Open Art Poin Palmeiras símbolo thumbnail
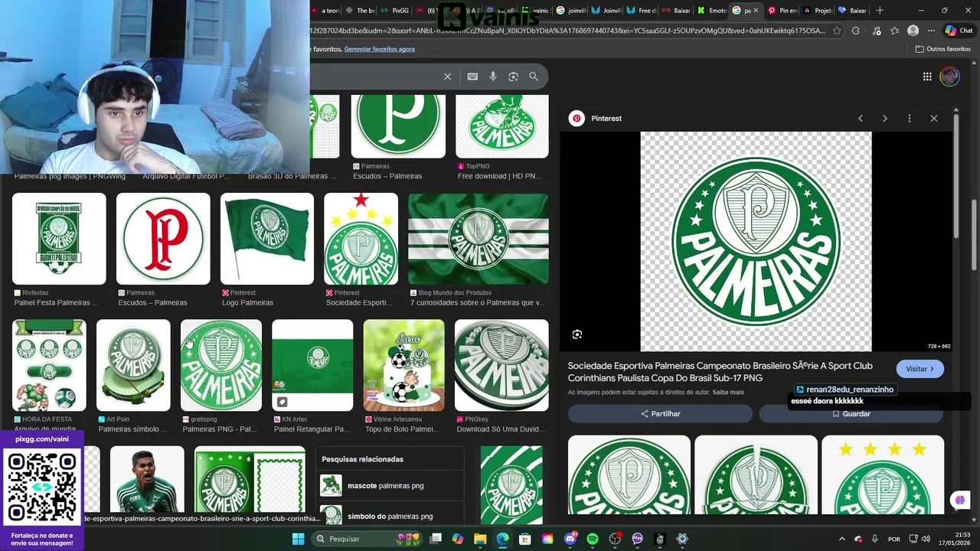 pyautogui.click(x=133, y=366)
